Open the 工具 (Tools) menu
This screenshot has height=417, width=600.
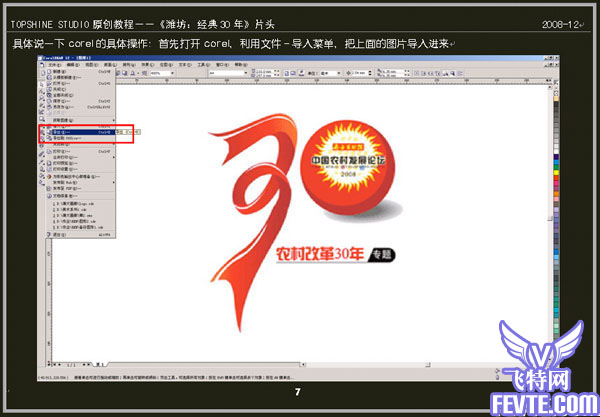click(x=203, y=65)
